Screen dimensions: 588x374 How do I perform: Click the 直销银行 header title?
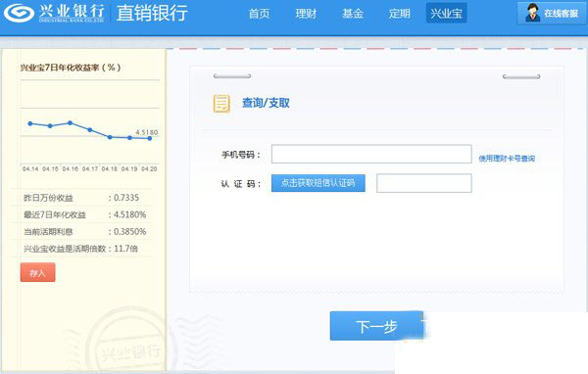point(152,13)
